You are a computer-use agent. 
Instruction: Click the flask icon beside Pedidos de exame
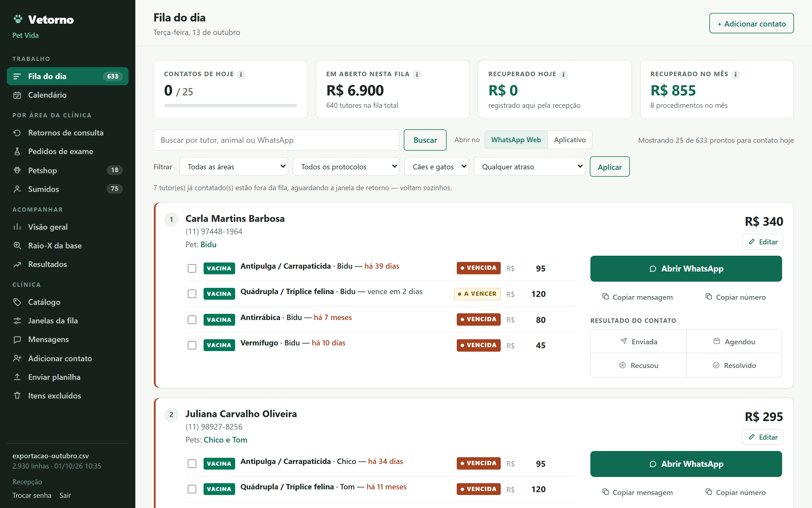click(x=17, y=152)
